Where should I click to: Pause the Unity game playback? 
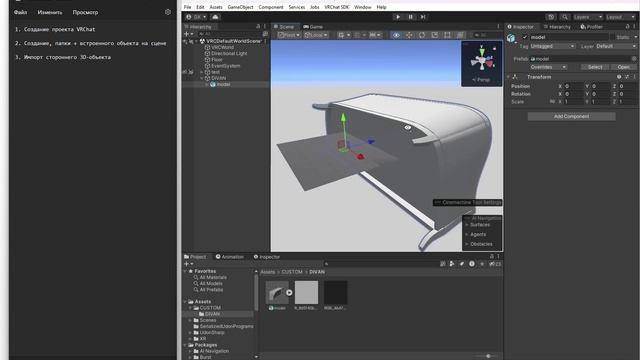411,17
